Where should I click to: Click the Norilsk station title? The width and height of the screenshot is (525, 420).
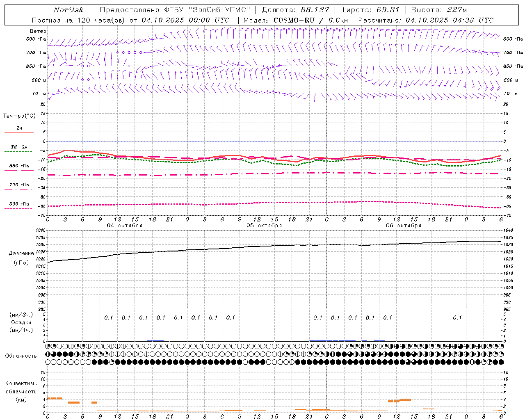click(x=68, y=10)
